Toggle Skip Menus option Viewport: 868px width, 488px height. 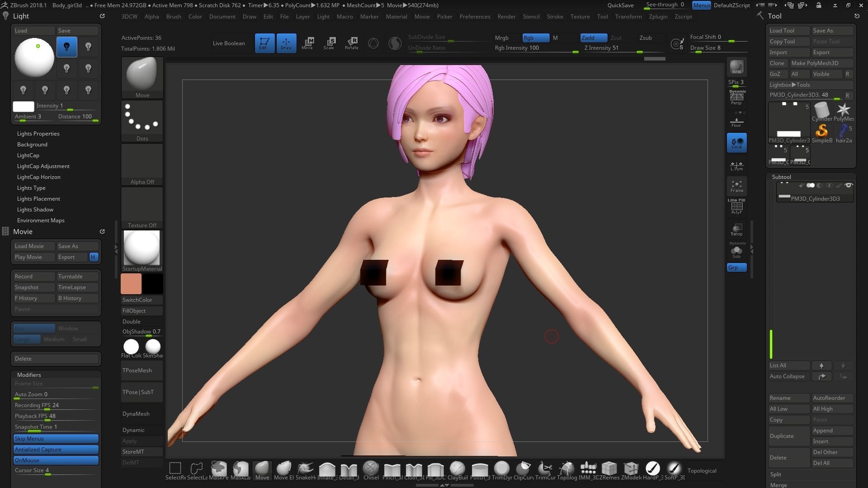coord(56,439)
